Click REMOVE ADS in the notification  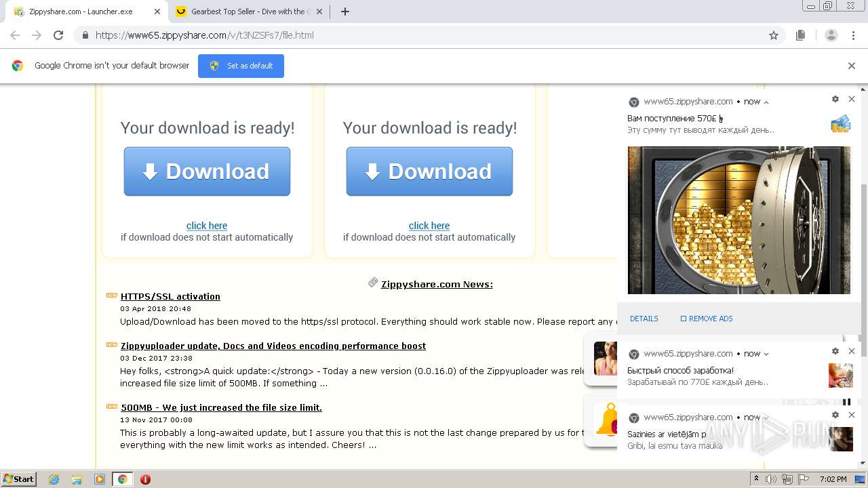pyautogui.click(x=707, y=319)
